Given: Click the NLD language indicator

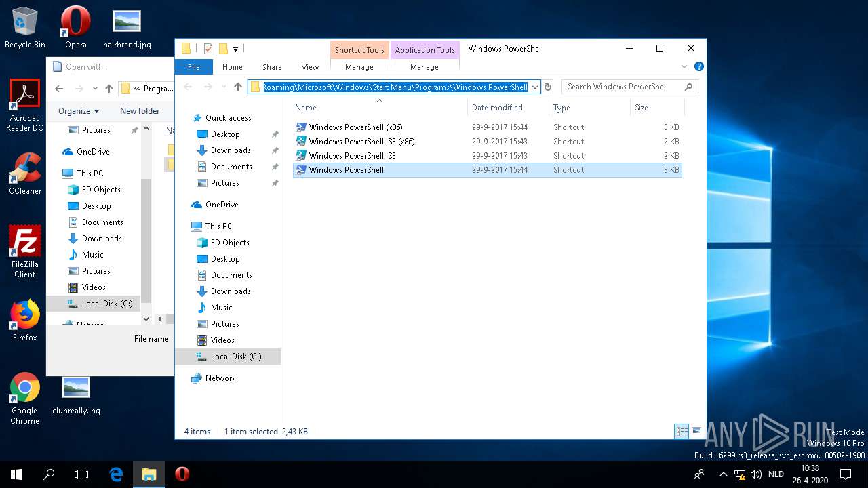Looking at the screenshot, I should [776, 474].
